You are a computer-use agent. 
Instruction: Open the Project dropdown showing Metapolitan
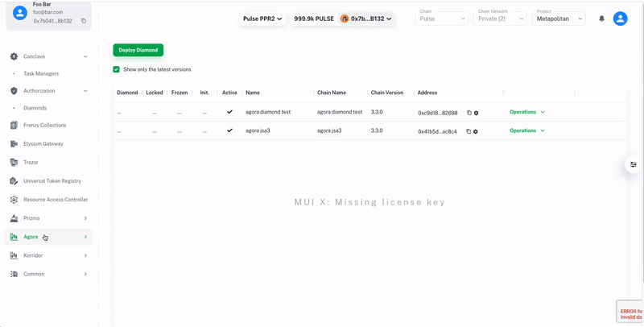(x=559, y=19)
